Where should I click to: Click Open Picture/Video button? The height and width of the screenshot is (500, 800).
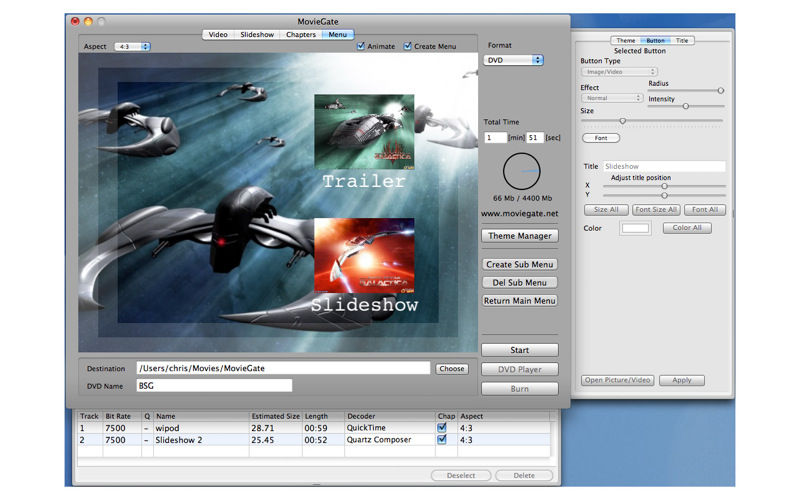617,380
